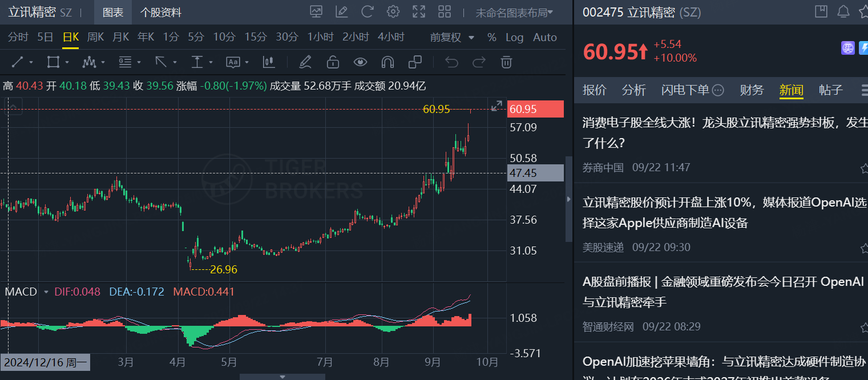Open the 财务 tab
Viewport: 868px width, 380px height.
[752, 90]
